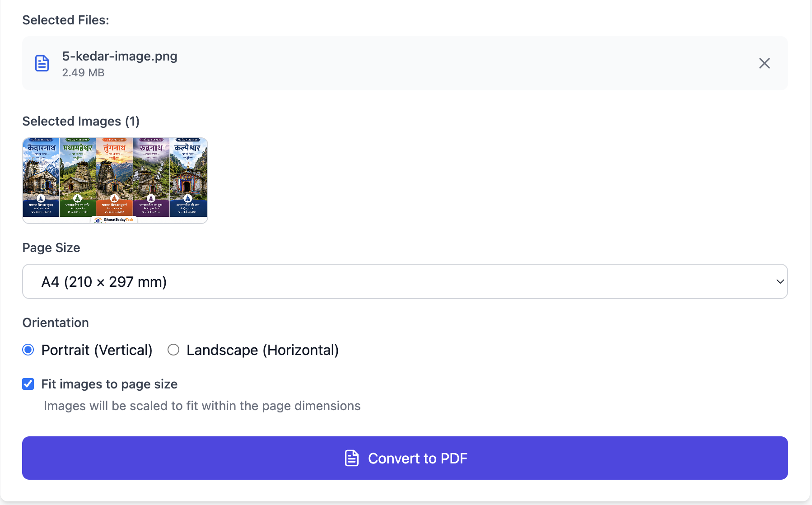This screenshot has width=812, height=505.
Task: Click 'Images will be scaled to fit' help text
Action: point(202,406)
